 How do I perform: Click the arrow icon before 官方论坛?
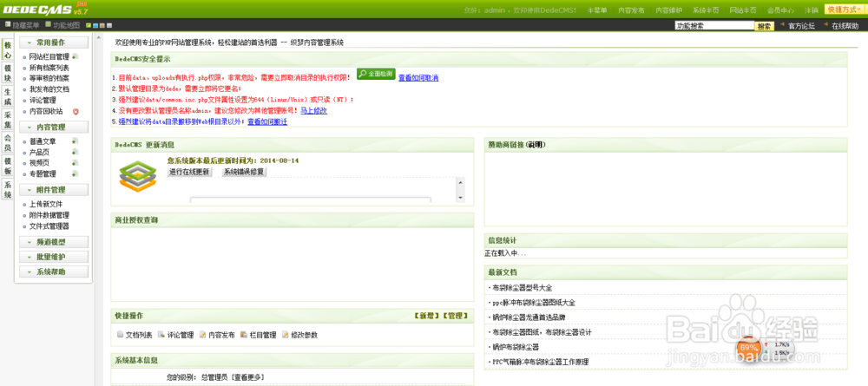(783, 25)
